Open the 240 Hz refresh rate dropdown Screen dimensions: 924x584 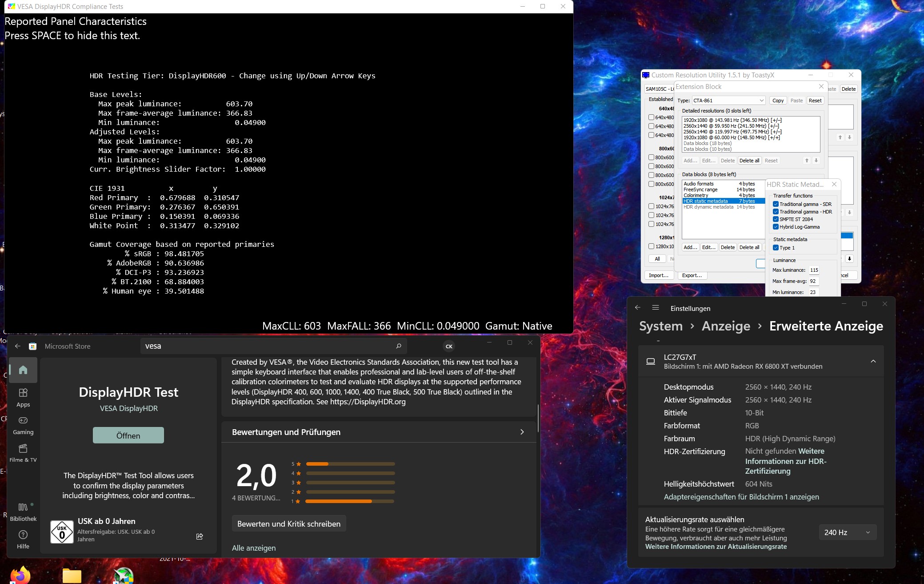click(847, 532)
